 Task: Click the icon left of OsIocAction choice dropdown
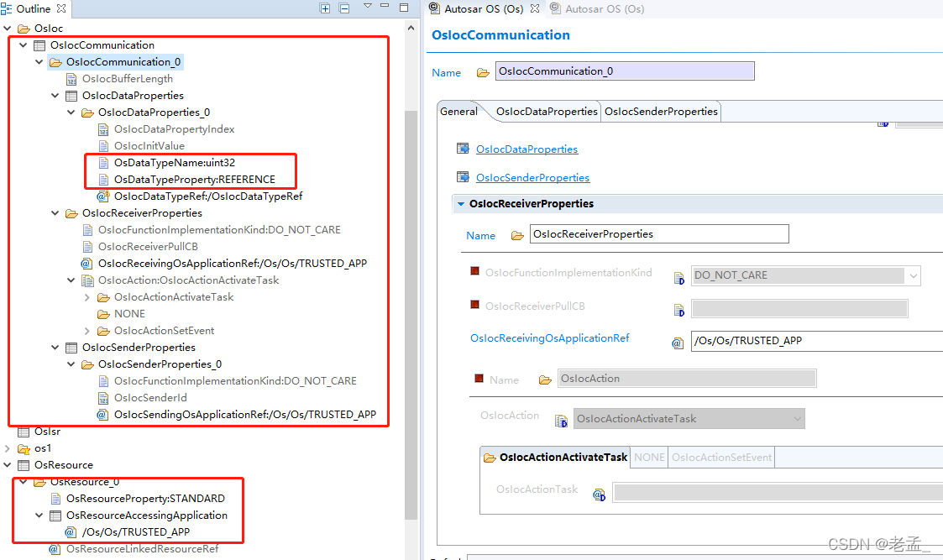click(x=561, y=421)
